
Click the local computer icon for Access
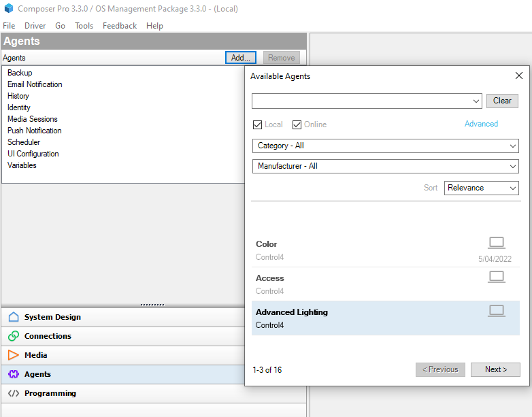(497, 277)
